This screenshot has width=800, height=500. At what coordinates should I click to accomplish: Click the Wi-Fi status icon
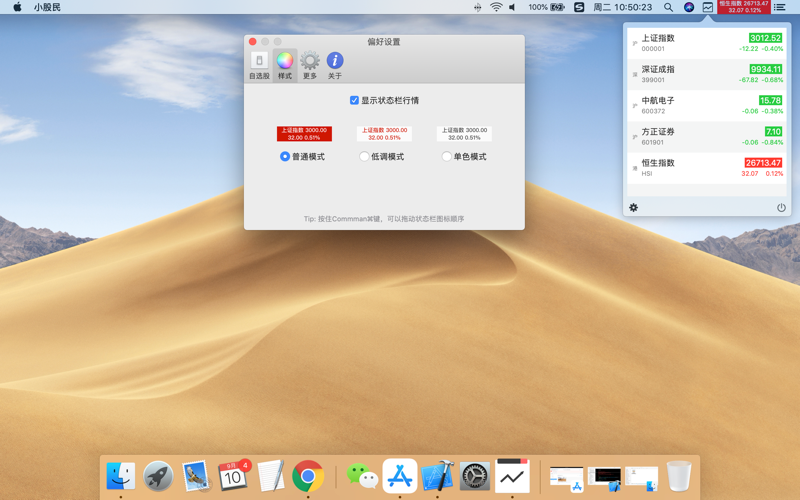coord(496,7)
